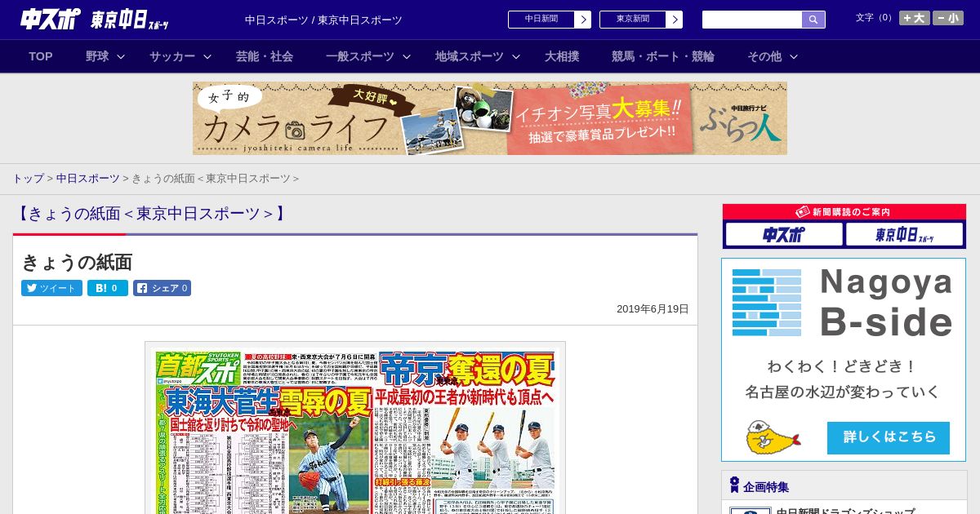Share on Facebook シェア button
Screen dimensions: 980x514
[163, 288]
